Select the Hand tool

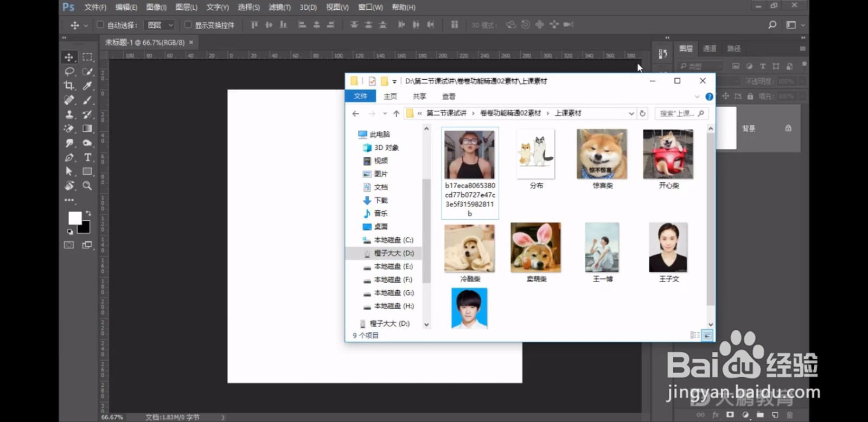69,186
